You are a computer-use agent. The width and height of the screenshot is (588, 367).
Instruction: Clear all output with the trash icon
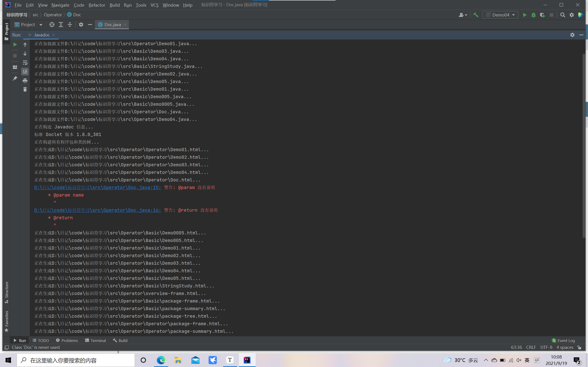click(x=25, y=89)
